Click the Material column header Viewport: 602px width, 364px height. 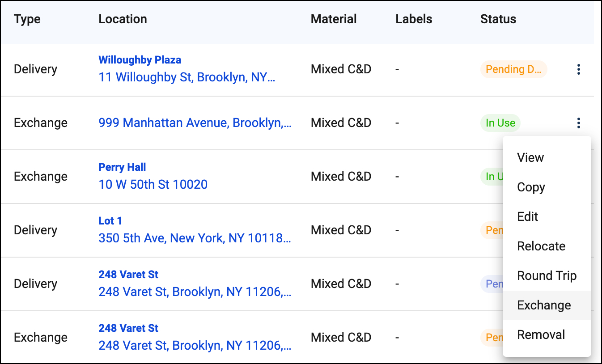pyautogui.click(x=334, y=19)
